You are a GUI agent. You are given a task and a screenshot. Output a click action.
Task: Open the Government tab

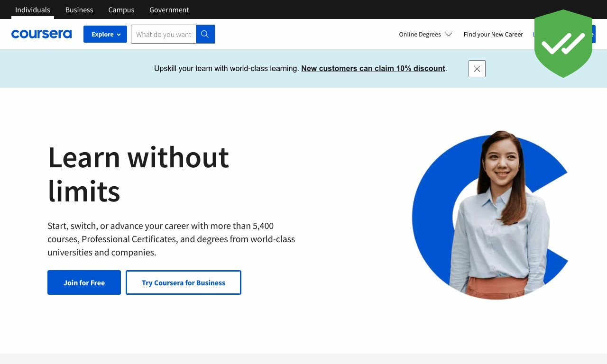(169, 9)
